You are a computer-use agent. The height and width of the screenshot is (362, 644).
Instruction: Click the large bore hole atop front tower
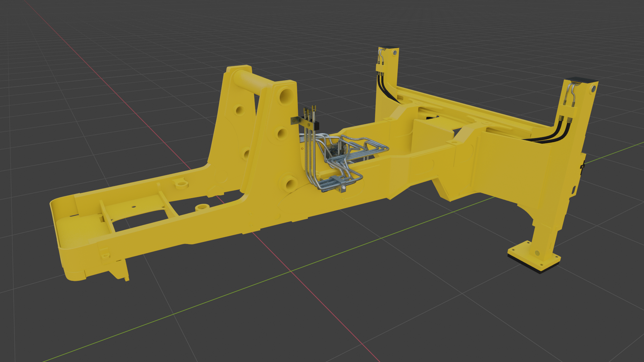coord(286,96)
